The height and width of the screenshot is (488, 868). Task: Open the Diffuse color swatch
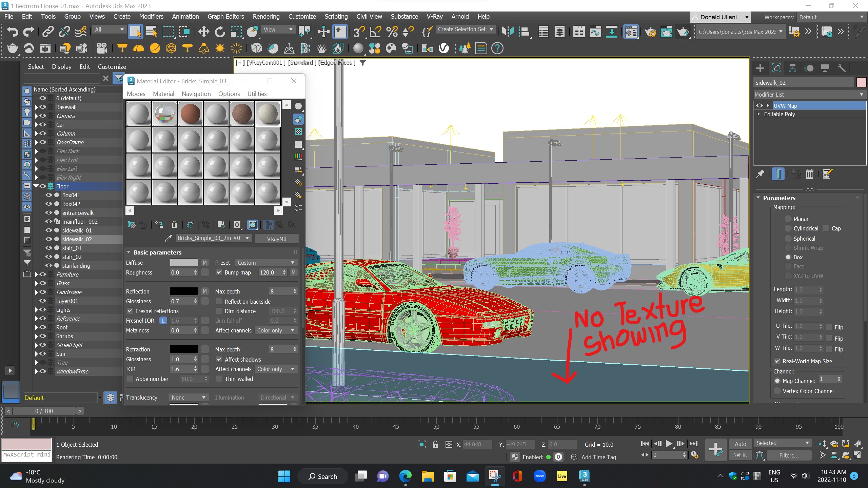pyautogui.click(x=183, y=262)
